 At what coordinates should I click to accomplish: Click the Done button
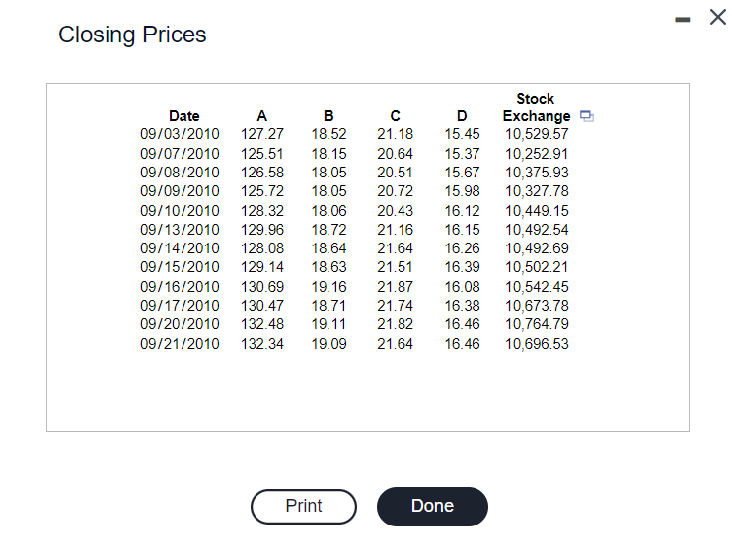(432, 507)
